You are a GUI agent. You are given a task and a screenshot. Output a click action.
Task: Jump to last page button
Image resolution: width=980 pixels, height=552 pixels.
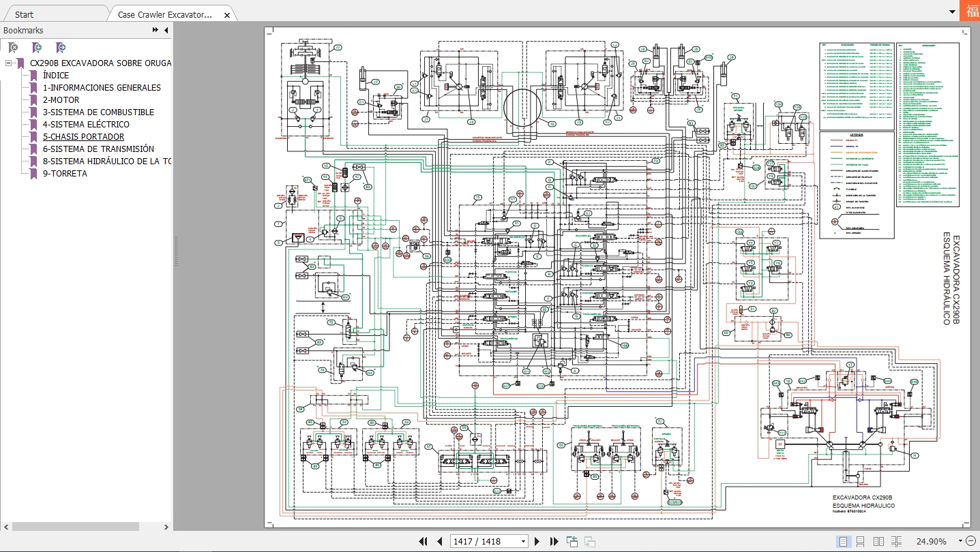tap(554, 542)
